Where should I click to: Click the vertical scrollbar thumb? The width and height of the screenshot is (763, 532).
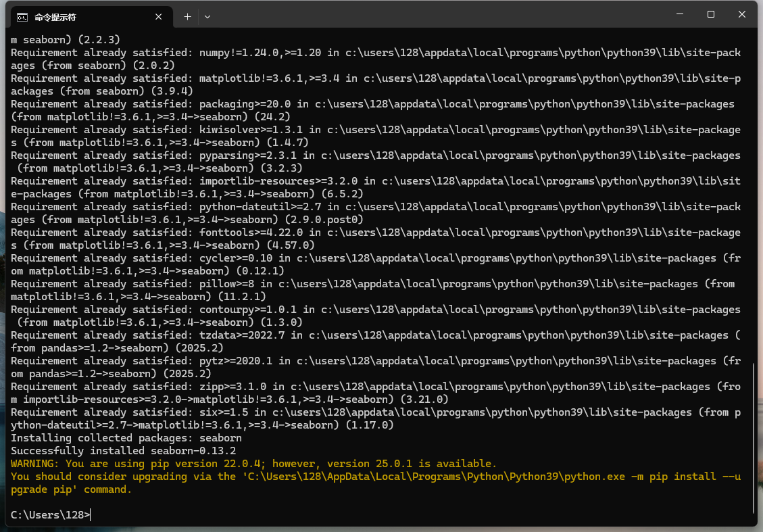point(754,437)
